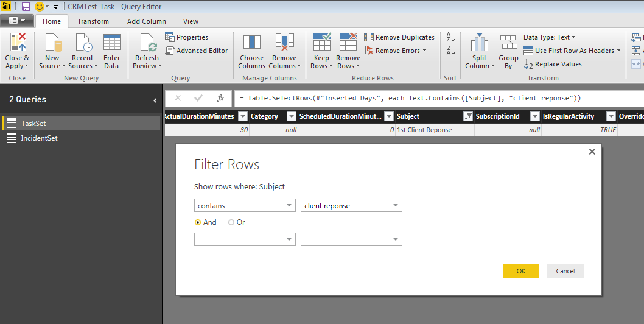This screenshot has width=644, height=324.
Task: Select the And radio button
Action: (198, 222)
